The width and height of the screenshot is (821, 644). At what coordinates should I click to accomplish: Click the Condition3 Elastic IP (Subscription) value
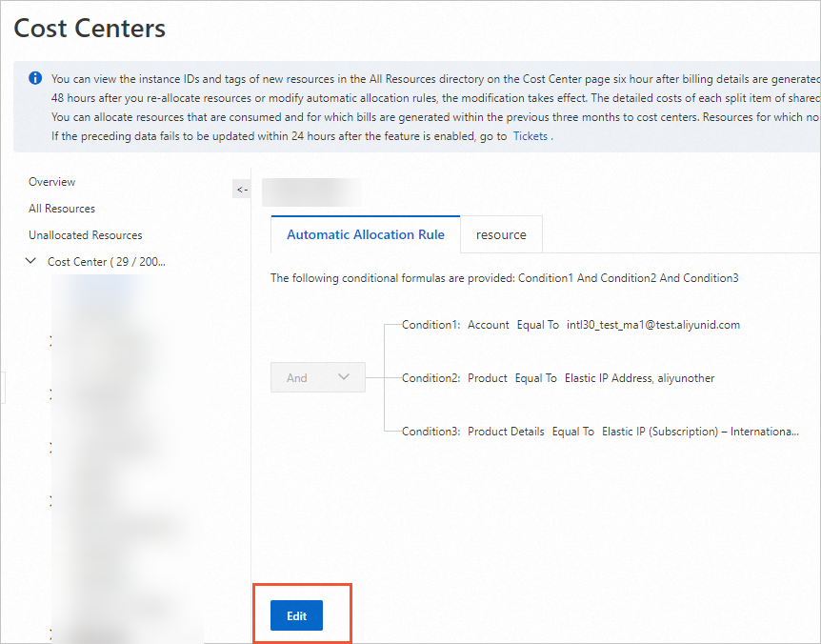click(x=700, y=432)
